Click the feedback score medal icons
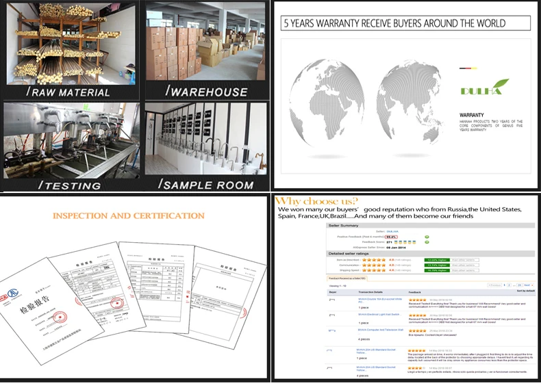 [405, 242]
